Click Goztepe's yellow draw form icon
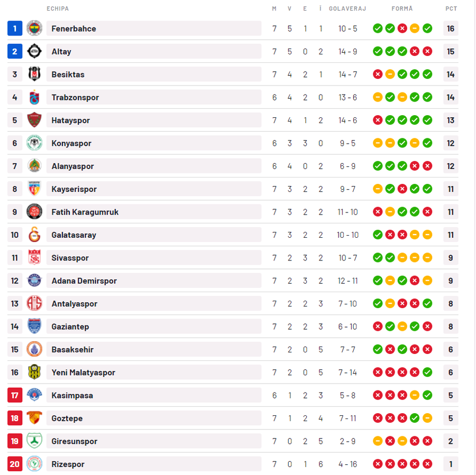Image resolution: width=476 pixels, height=475 pixels. [427, 418]
